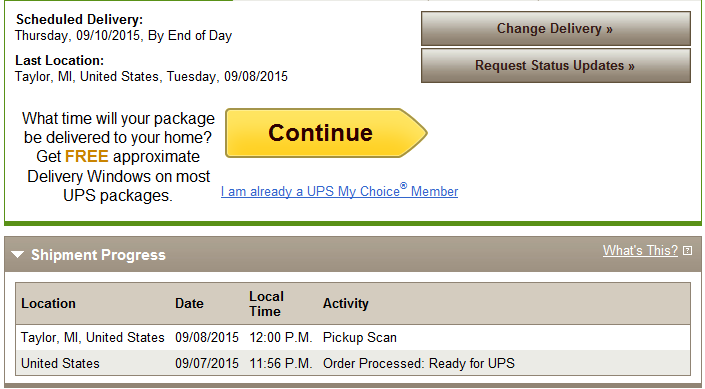Select the Activity column header
The image size is (705, 389).
(345, 304)
